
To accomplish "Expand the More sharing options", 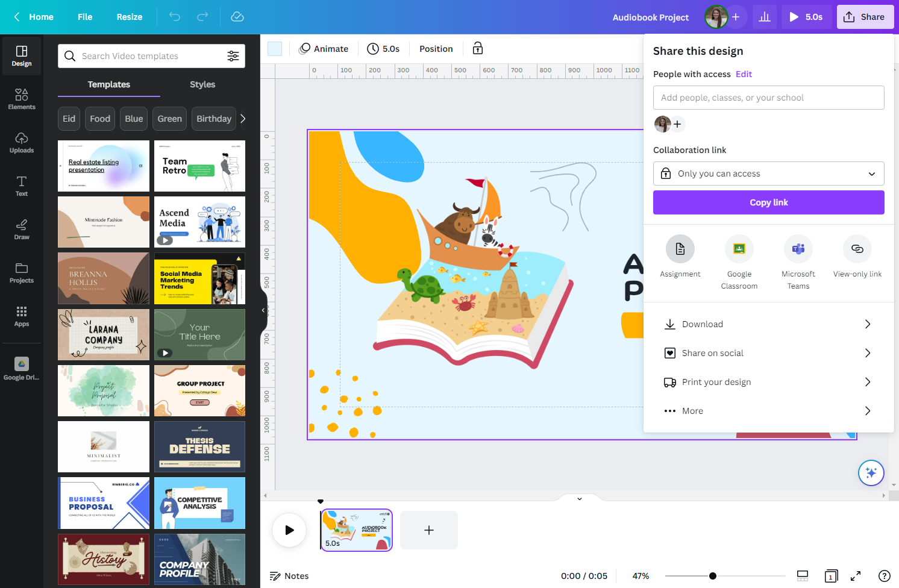I will click(x=769, y=411).
